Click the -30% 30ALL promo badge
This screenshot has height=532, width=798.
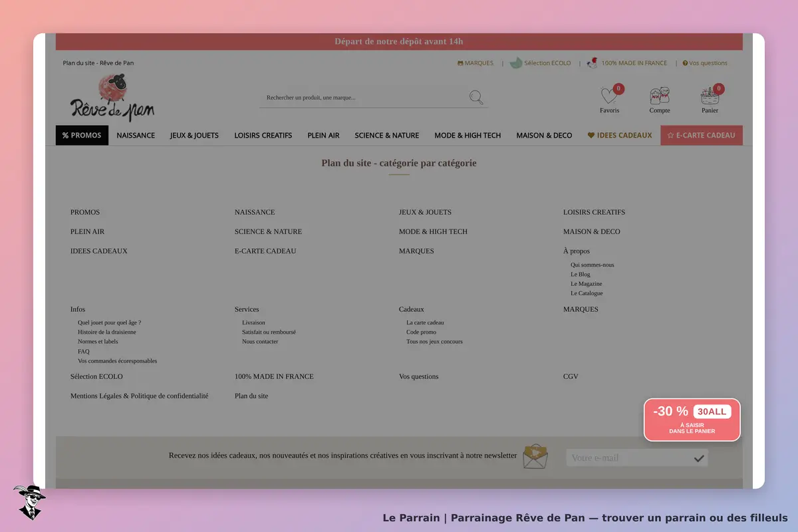pos(692,420)
